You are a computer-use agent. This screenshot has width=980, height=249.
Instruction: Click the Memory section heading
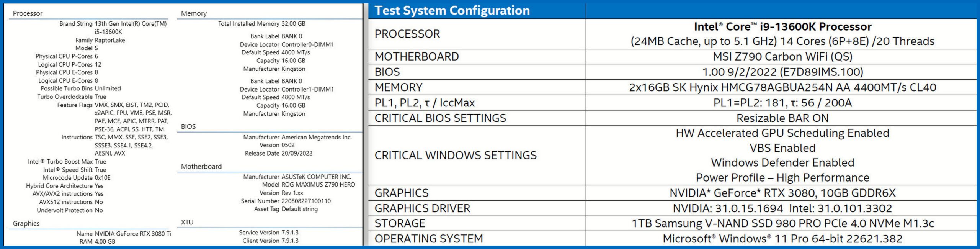(x=194, y=13)
